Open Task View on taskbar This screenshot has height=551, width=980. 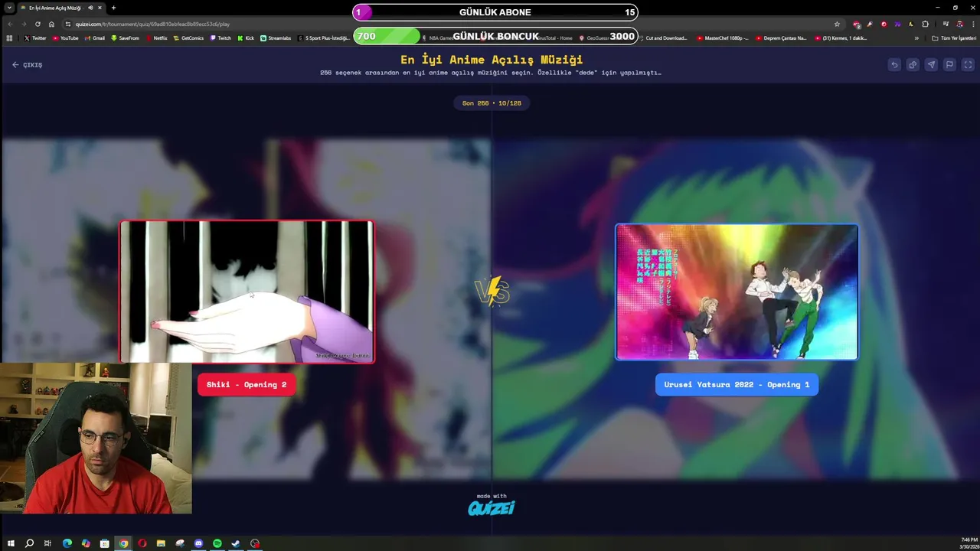47,543
